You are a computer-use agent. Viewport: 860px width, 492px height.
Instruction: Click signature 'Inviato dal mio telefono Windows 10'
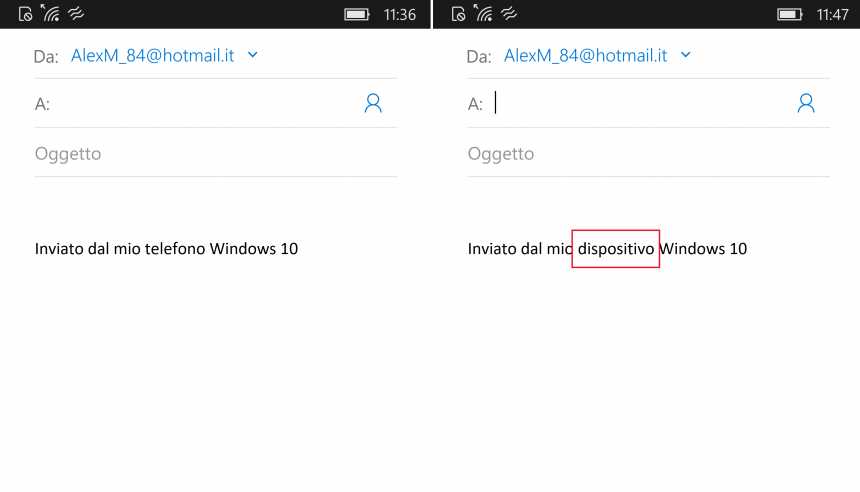pyautogui.click(x=166, y=248)
